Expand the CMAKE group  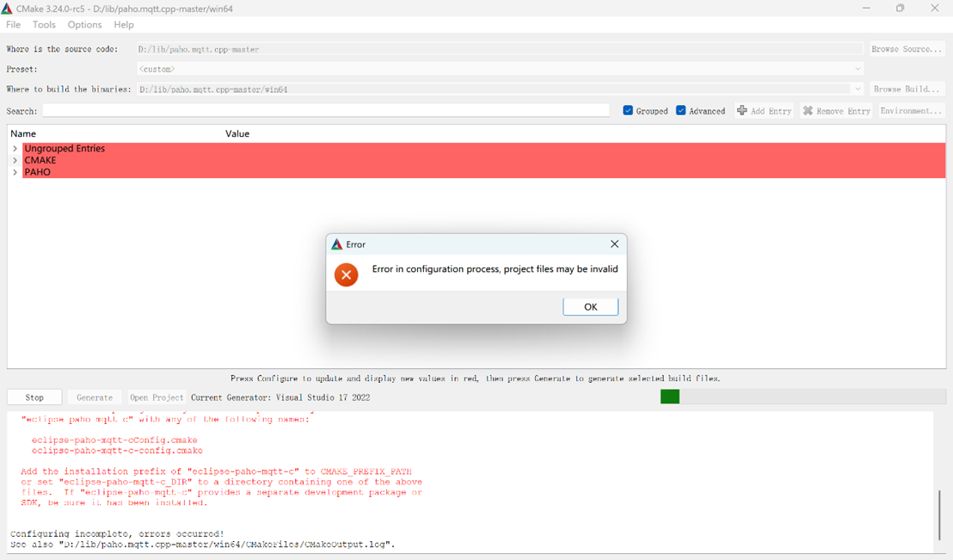(x=15, y=161)
